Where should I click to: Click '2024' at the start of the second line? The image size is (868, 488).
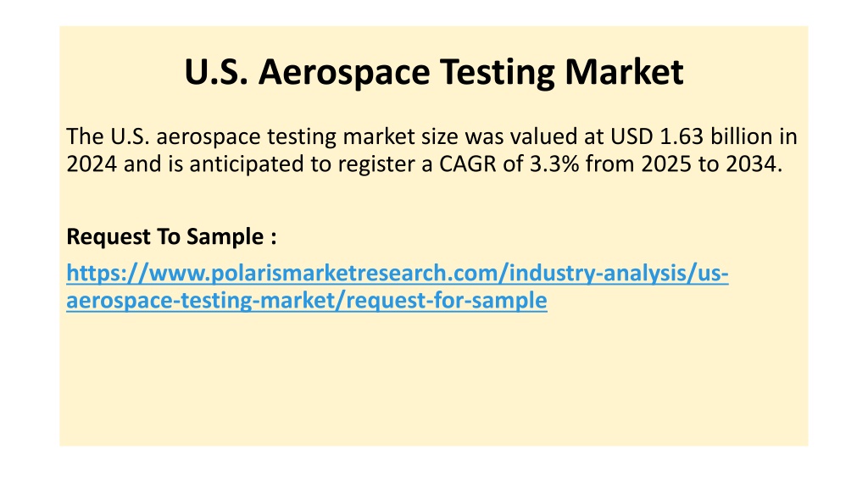[x=92, y=164]
